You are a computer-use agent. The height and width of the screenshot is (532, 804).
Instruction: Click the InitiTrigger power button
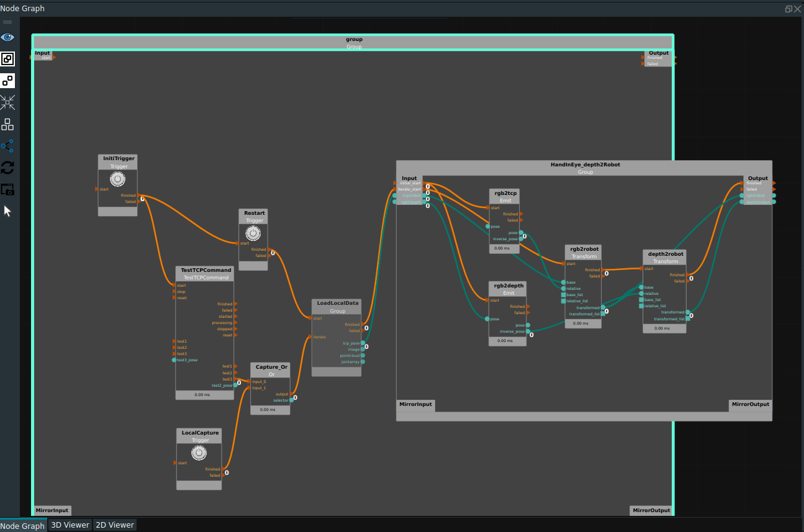point(117,179)
